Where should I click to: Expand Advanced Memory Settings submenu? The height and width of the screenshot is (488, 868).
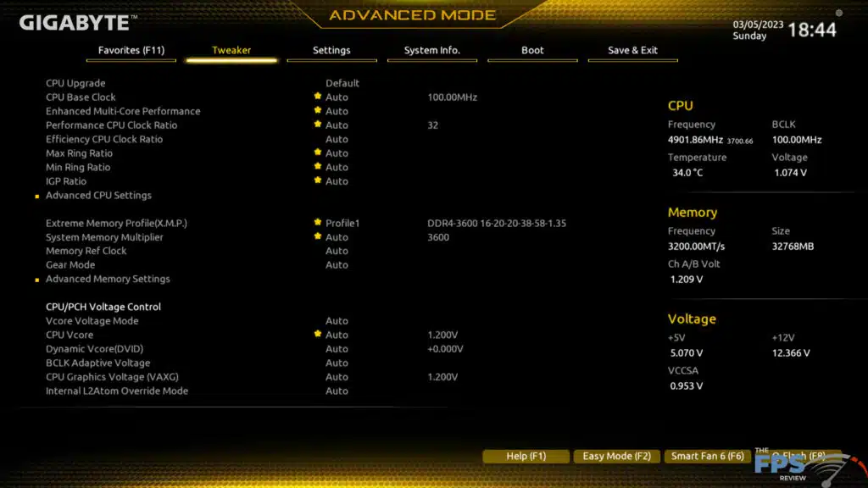click(x=108, y=279)
